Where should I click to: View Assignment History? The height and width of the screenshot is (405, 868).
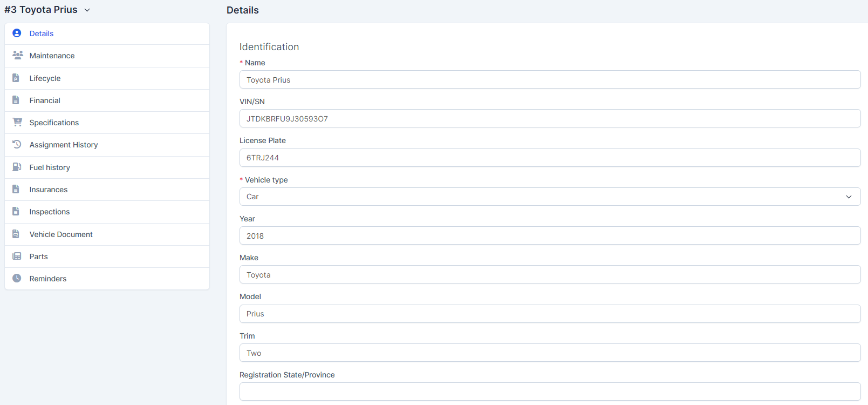(x=107, y=145)
